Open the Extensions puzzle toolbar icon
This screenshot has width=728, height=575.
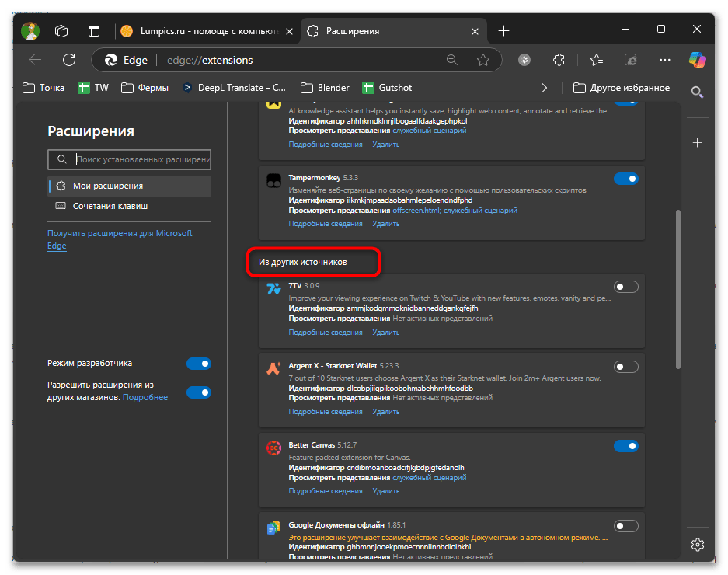(x=559, y=60)
